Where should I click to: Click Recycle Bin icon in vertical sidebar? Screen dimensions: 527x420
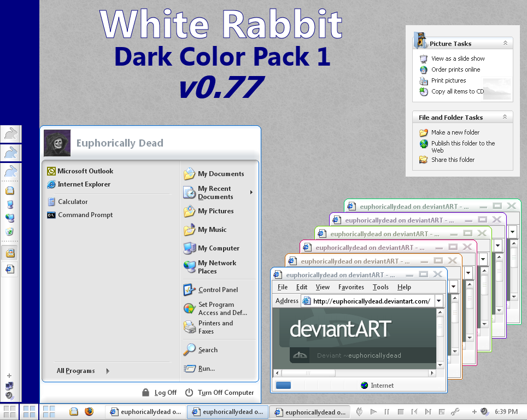tap(10, 231)
